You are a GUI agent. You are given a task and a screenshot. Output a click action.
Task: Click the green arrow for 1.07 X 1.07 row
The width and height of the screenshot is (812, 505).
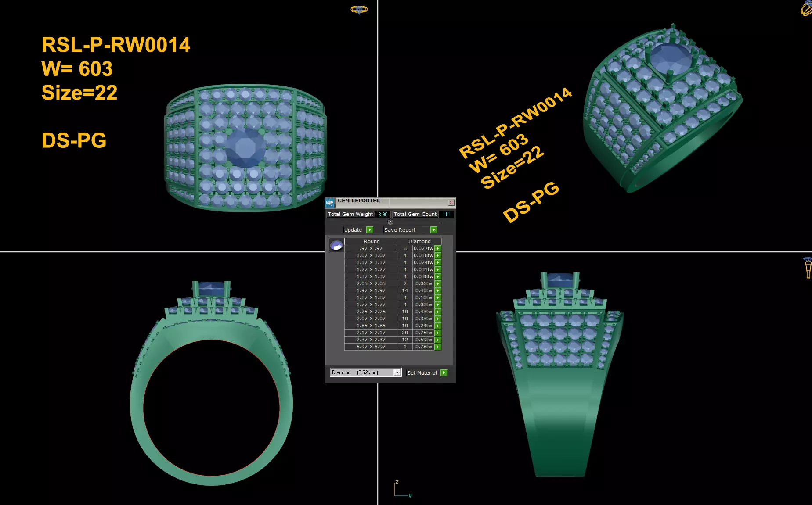(x=438, y=255)
